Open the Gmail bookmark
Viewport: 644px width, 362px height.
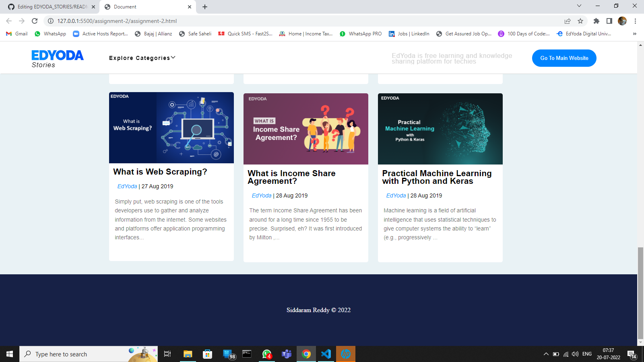tap(16, 34)
